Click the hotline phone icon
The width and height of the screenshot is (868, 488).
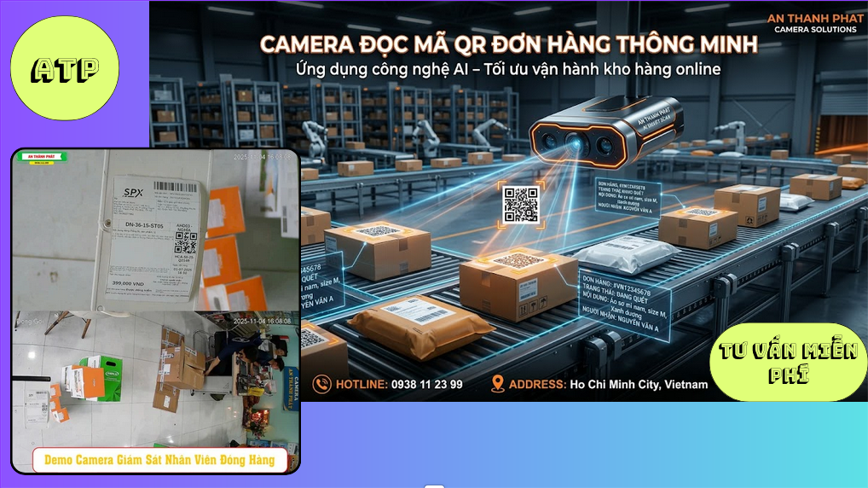[x=321, y=384]
